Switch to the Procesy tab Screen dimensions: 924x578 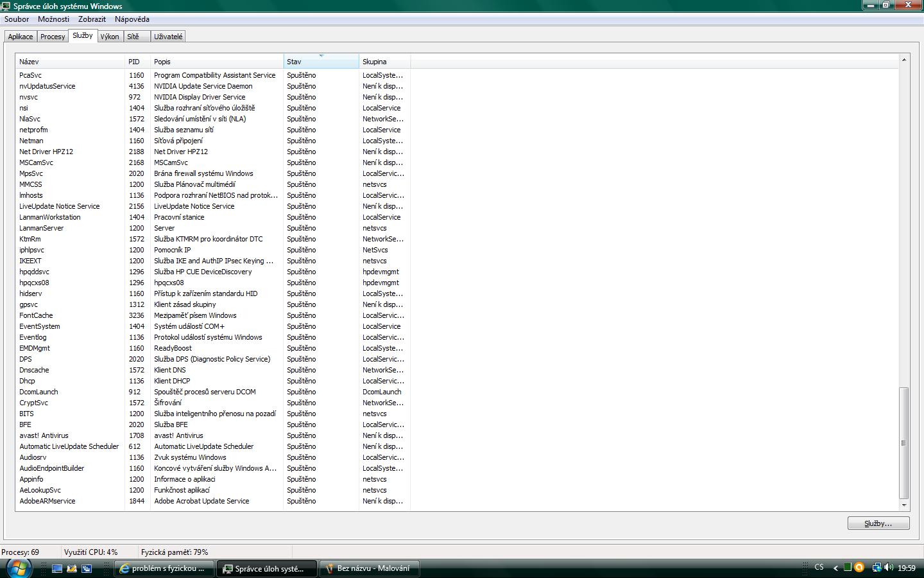pyautogui.click(x=53, y=37)
